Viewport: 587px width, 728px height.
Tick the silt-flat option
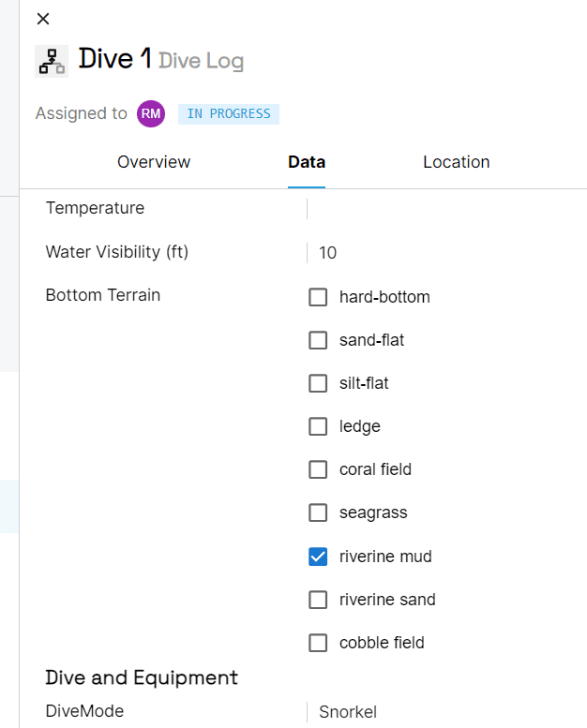[318, 384]
